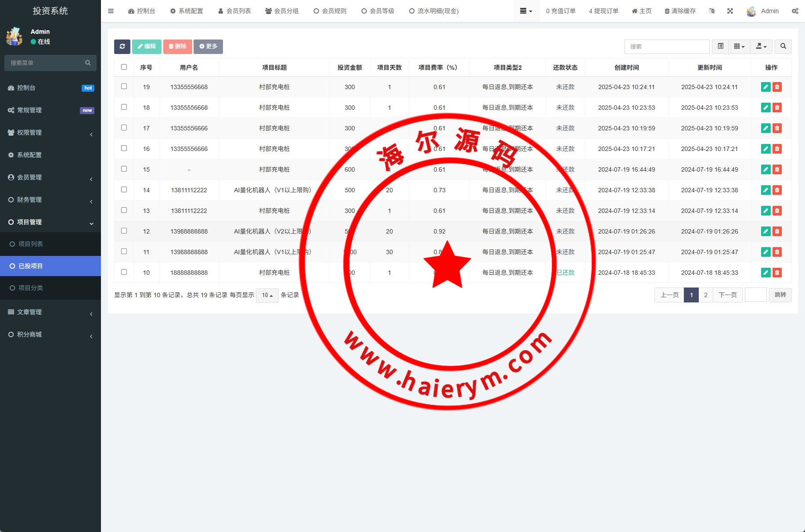Click the 下一页 pagination button

tap(727, 295)
